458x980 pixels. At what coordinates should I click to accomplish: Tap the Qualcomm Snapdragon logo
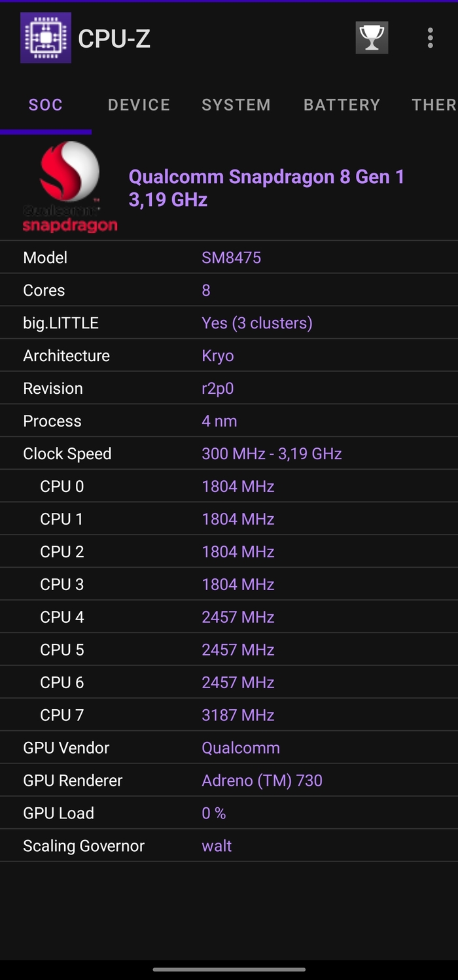coord(70,187)
